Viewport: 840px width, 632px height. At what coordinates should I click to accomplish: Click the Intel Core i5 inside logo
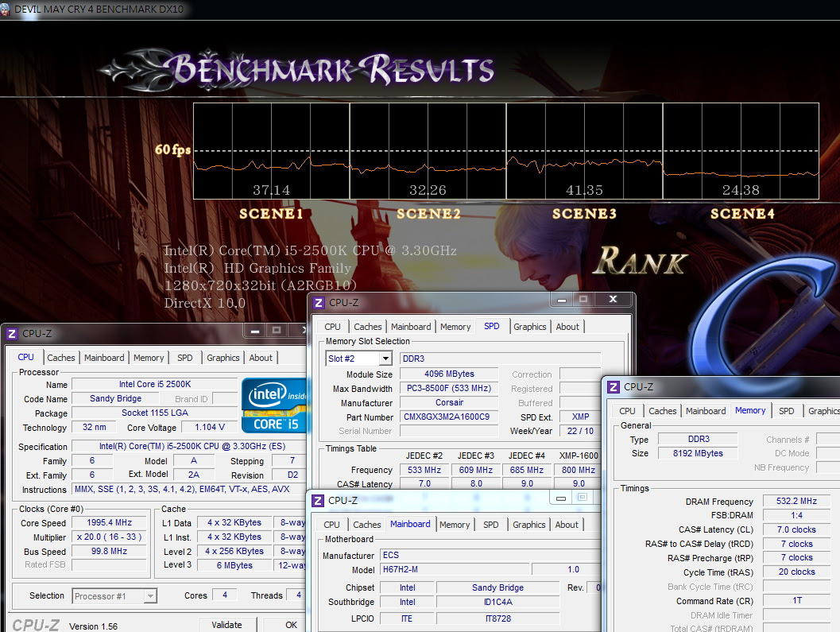[x=273, y=405]
